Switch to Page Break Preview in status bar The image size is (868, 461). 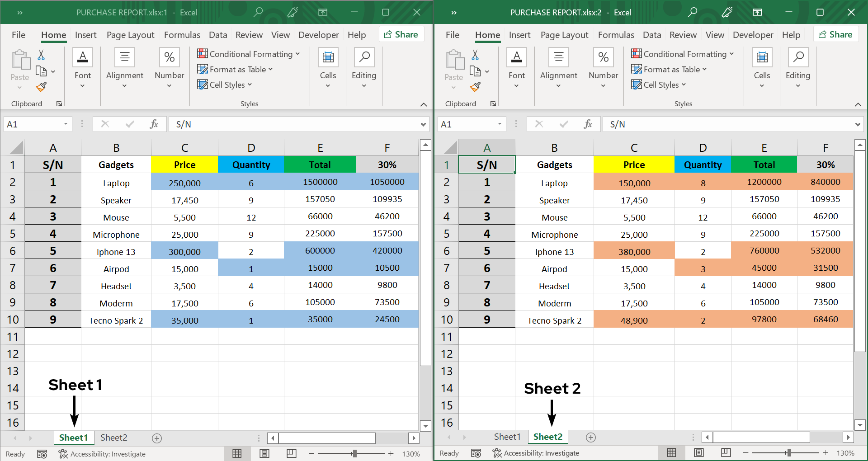pyautogui.click(x=292, y=453)
